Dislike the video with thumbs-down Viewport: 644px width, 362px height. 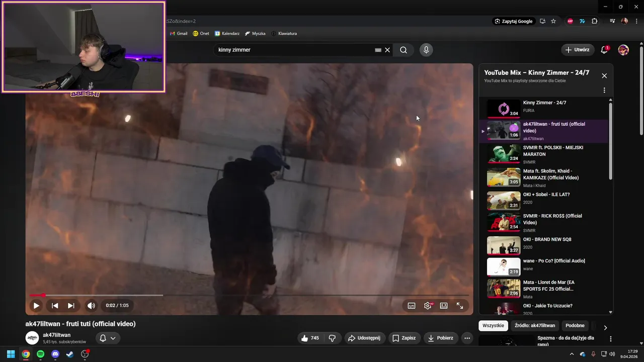point(332,338)
